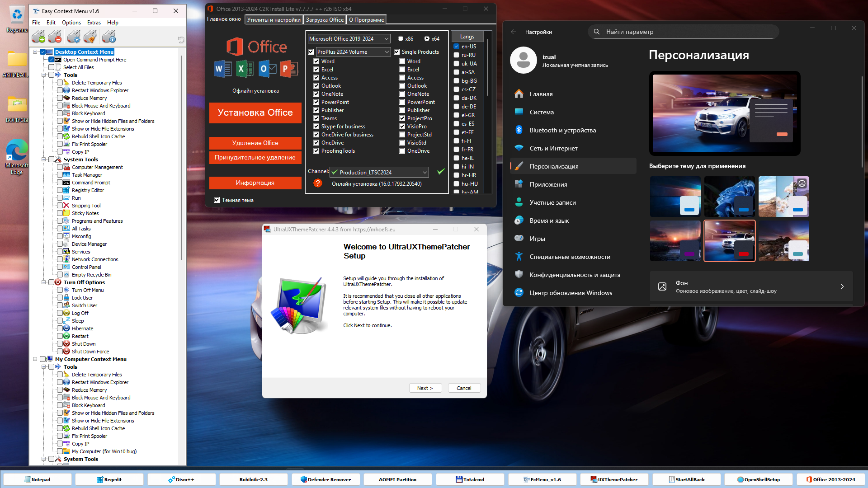This screenshot has height=488, width=868.
Task: Select the БОНУСЫ folder desktop icon
Action: [17, 110]
